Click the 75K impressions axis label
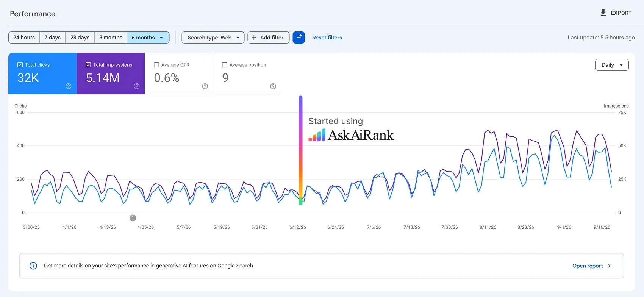 (x=622, y=113)
